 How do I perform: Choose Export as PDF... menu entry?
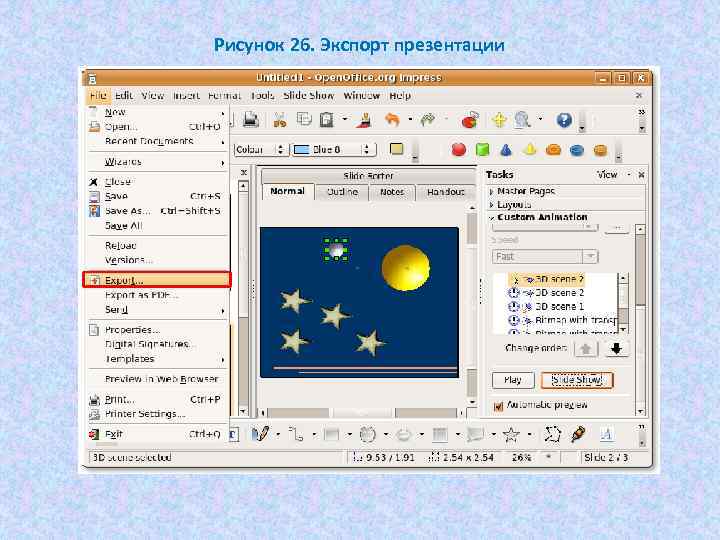click(157, 295)
